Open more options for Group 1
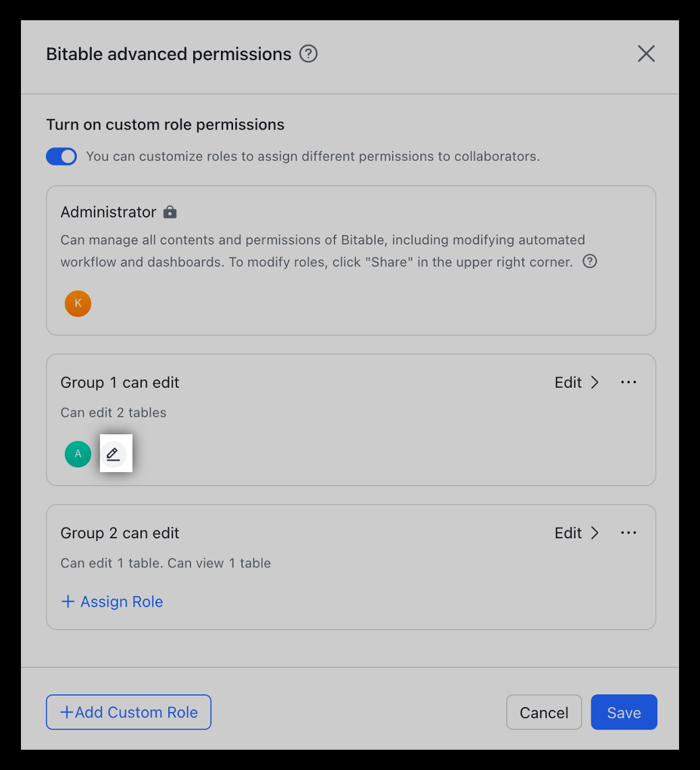Viewport: 700px width, 770px height. (628, 382)
